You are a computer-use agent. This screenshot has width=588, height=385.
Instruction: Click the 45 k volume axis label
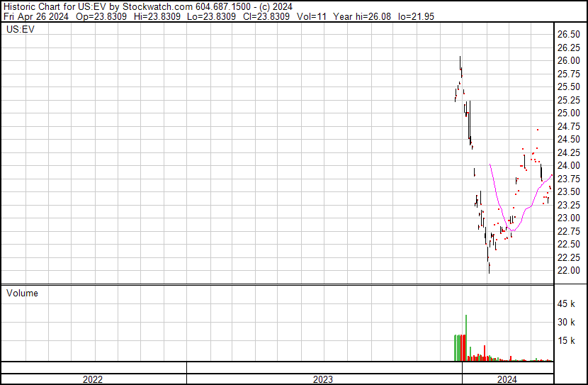[x=566, y=304]
